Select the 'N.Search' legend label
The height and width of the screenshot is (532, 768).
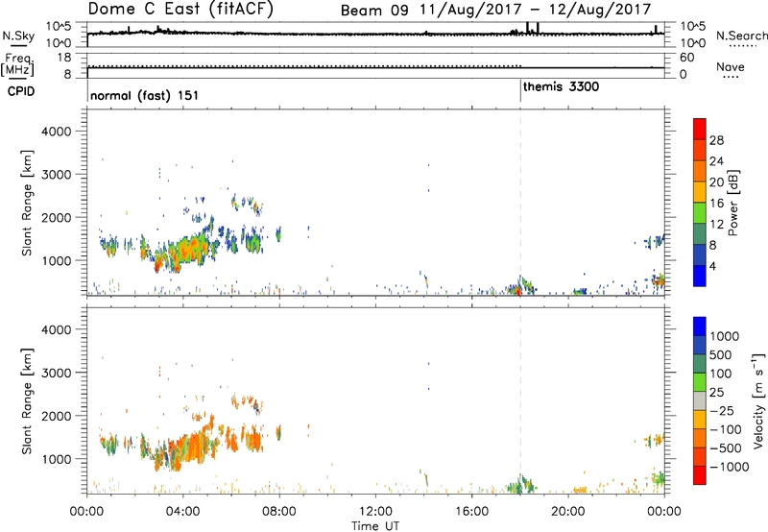742,36
